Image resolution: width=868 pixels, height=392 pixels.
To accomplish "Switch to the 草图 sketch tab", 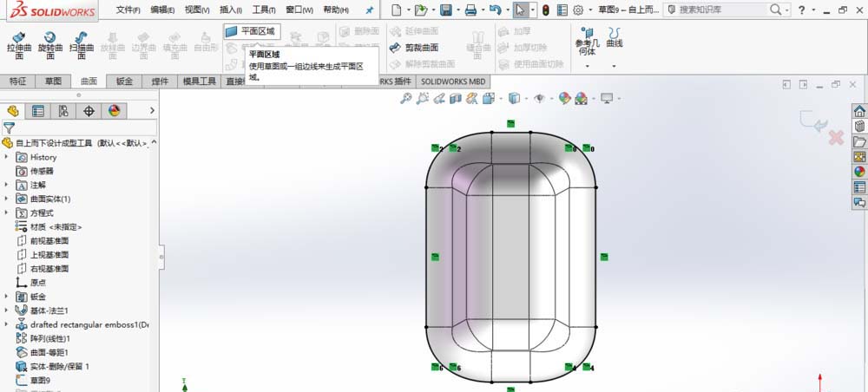I will (53, 82).
